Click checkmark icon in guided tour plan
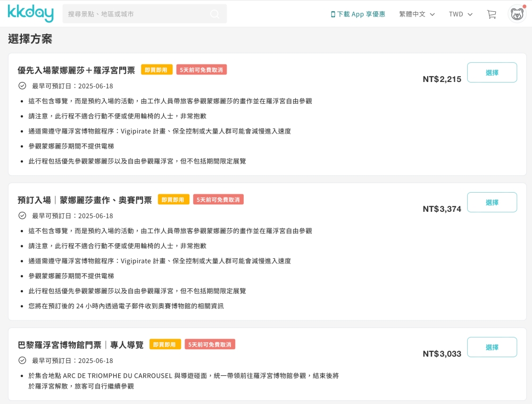532x404 pixels. 22,360
